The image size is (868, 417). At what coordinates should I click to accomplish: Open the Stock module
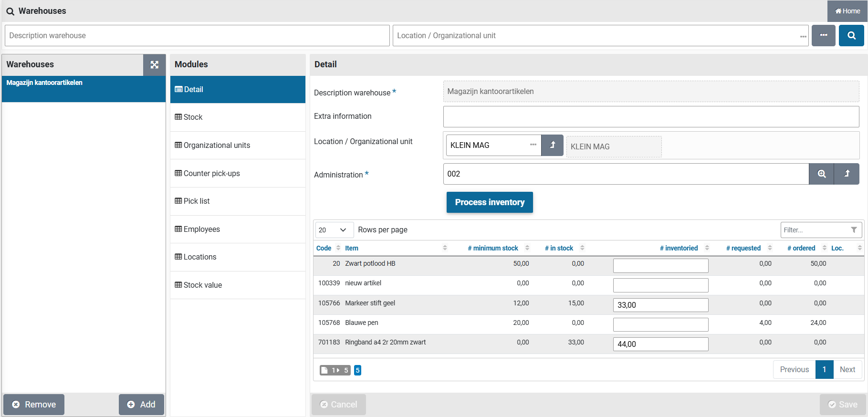193,117
